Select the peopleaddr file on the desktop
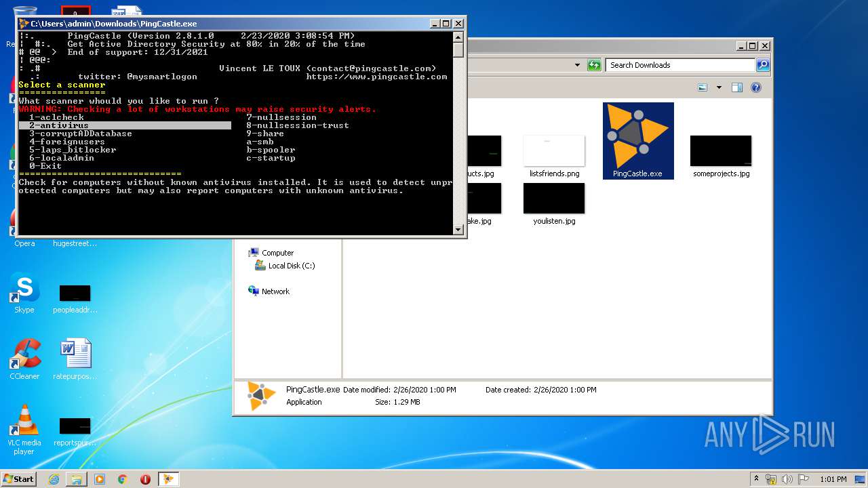The width and height of the screenshot is (868, 488). [75, 299]
